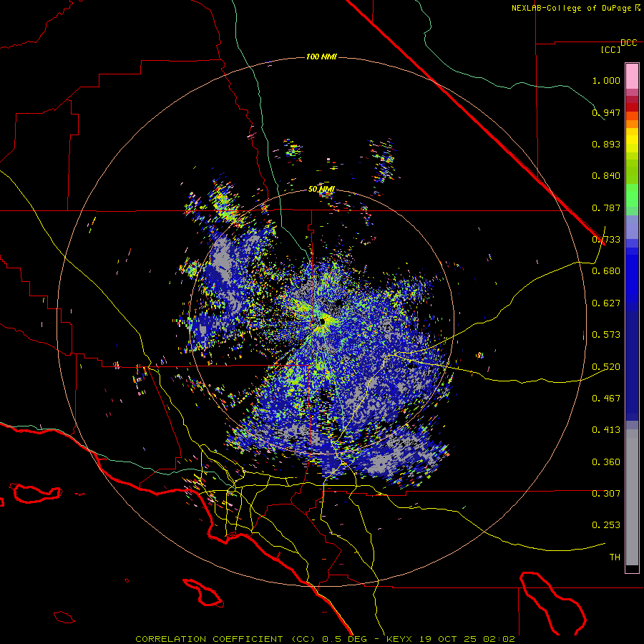Click the 50 NMI range ring label

321,190
